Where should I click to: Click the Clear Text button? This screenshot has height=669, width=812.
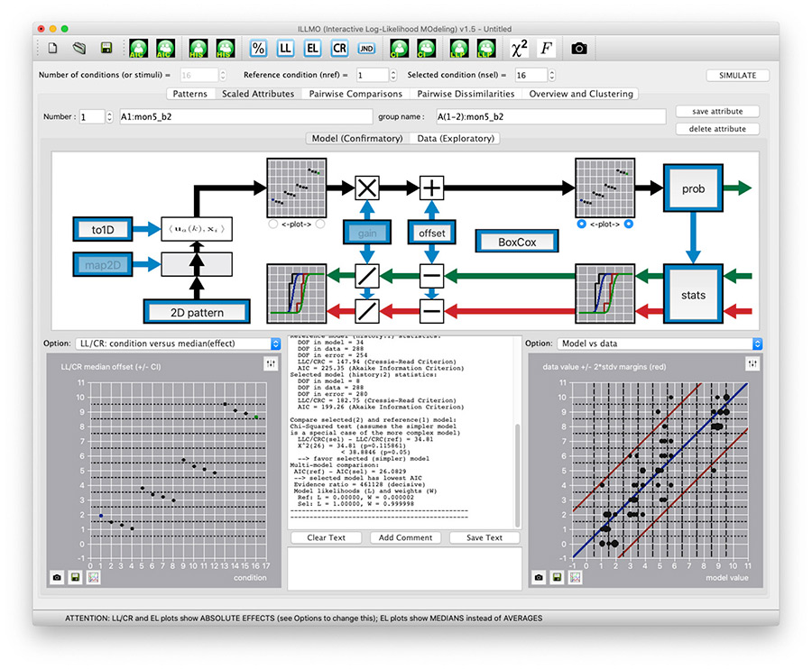click(x=327, y=537)
